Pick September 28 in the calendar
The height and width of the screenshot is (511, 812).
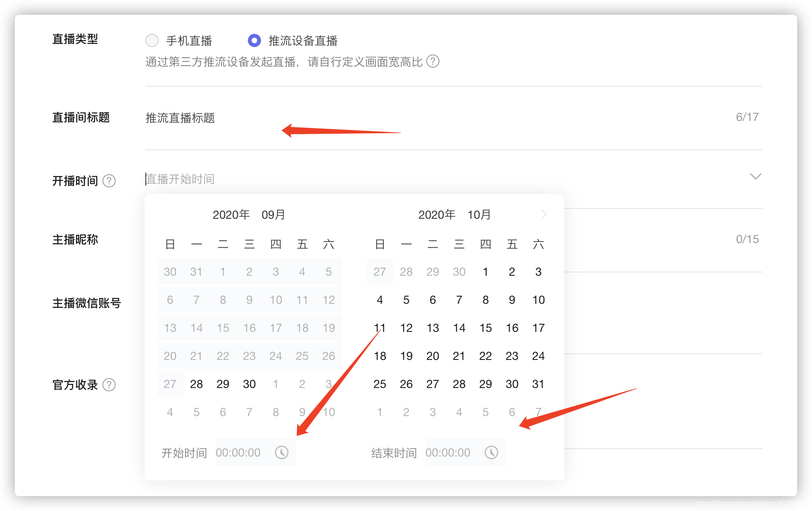click(196, 384)
